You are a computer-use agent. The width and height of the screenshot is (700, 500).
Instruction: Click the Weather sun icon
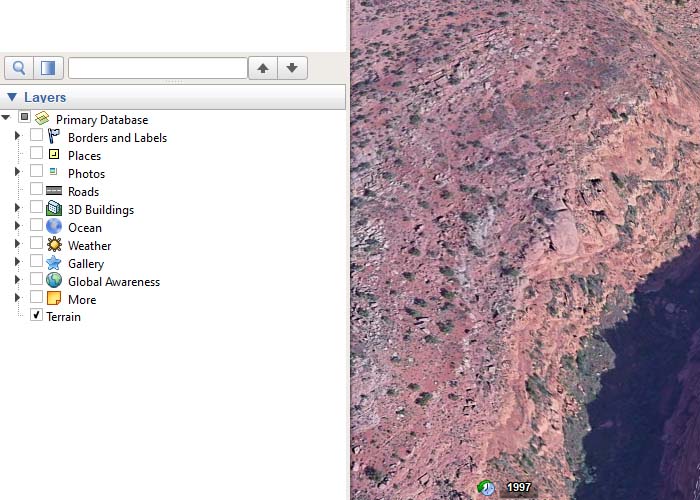(54, 245)
